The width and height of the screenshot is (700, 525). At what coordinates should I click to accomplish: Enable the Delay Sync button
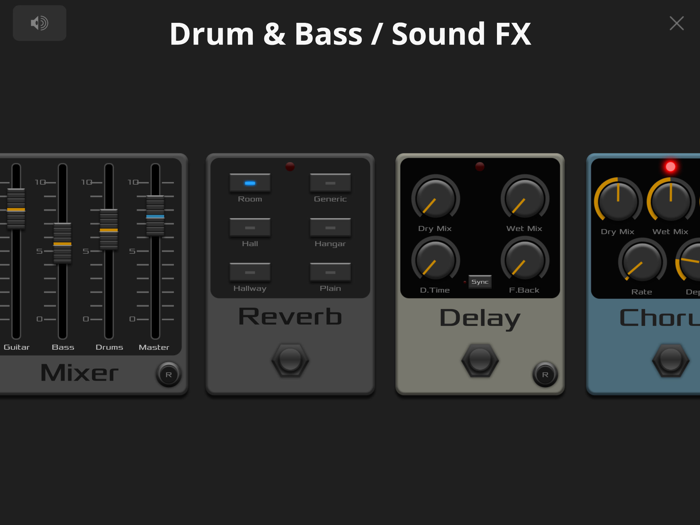point(480,282)
